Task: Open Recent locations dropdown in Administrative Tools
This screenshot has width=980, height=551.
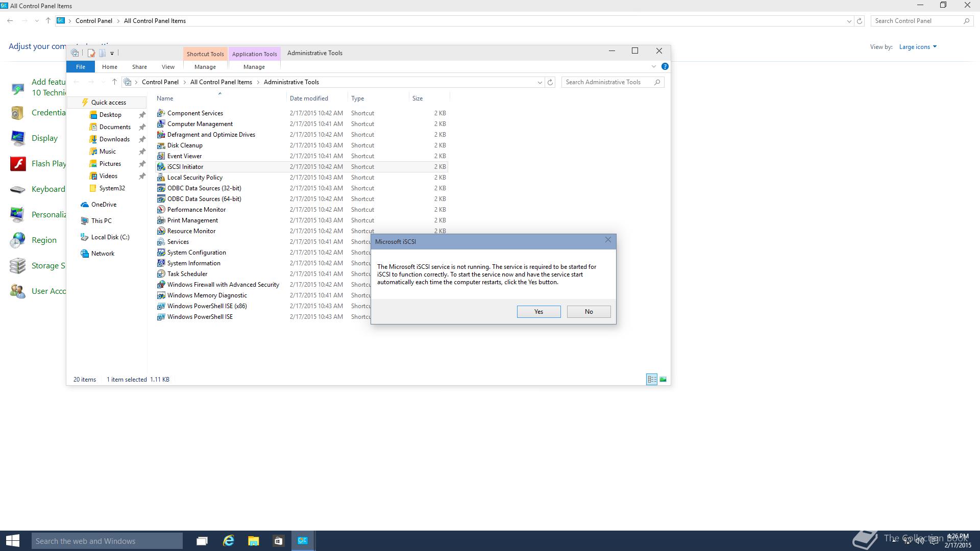Action: 103,82
